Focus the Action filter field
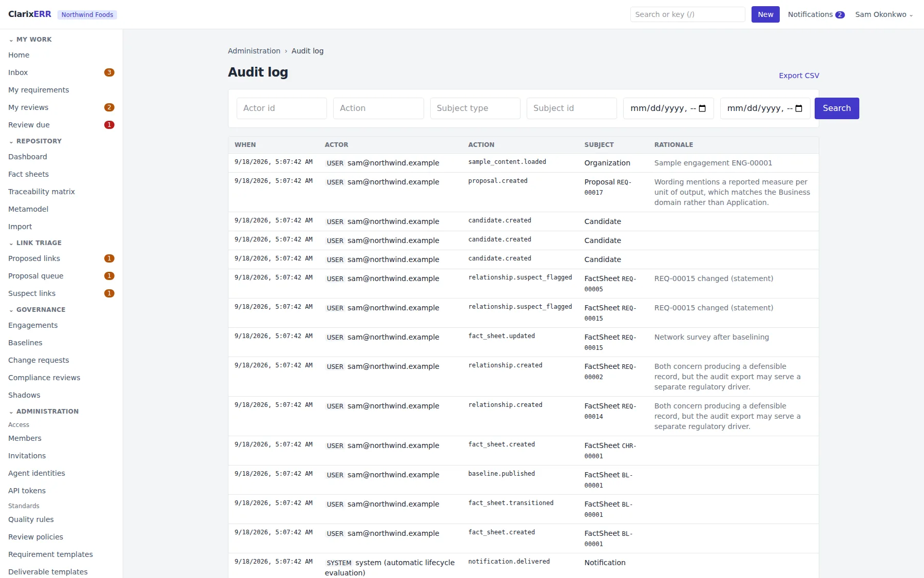This screenshot has height=578, width=924. [378, 108]
